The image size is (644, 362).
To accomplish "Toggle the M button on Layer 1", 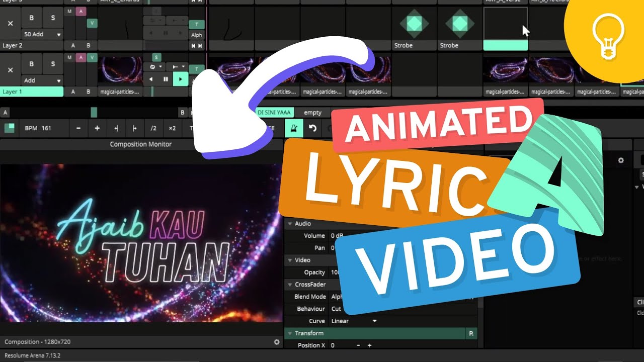I will (x=69, y=57).
